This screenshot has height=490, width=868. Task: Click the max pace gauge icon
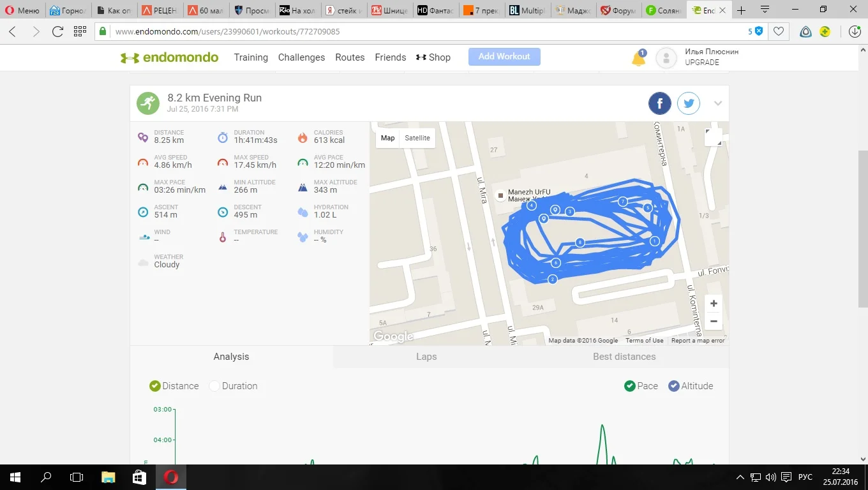pos(143,187)
